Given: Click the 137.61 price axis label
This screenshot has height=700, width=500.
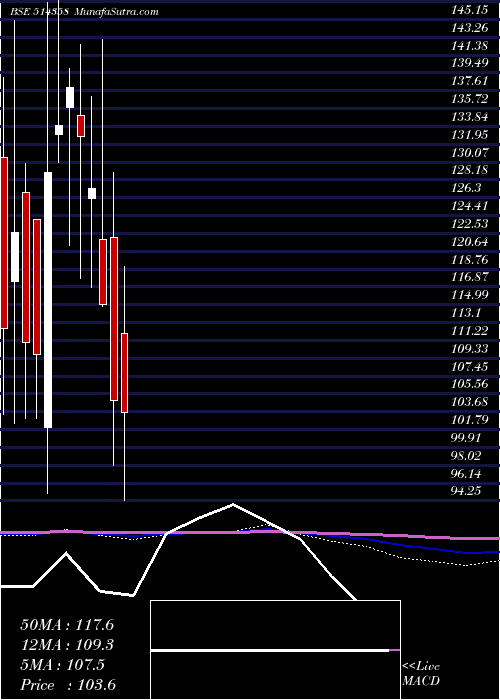Looking at the screenshot, I should (472, 81).
